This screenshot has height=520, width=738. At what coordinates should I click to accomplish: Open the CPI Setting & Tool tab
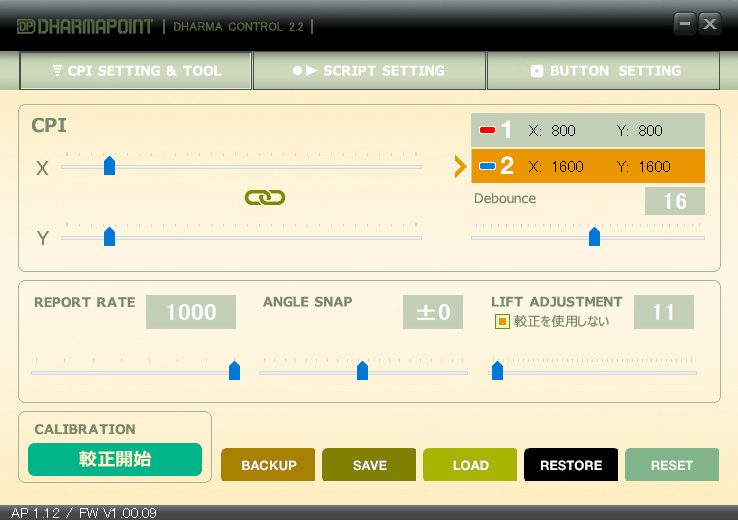[136, 71]
